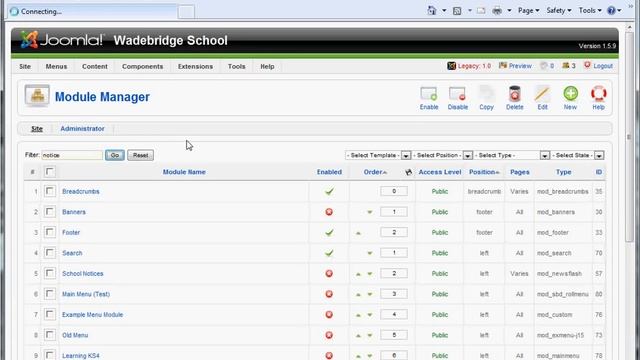Check the Banners row checkbox
The image size is (640, 360).
tap(49, 211)
